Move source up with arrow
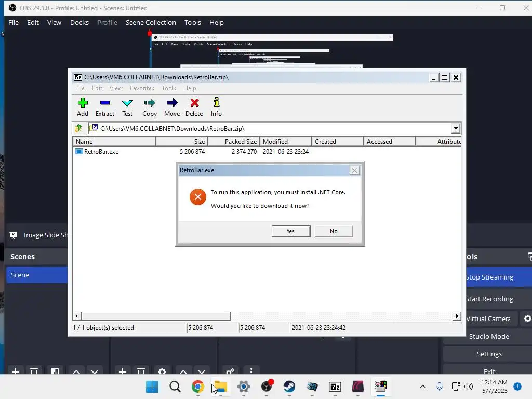This screenshot has height=399, width=532. pos(183,371)
